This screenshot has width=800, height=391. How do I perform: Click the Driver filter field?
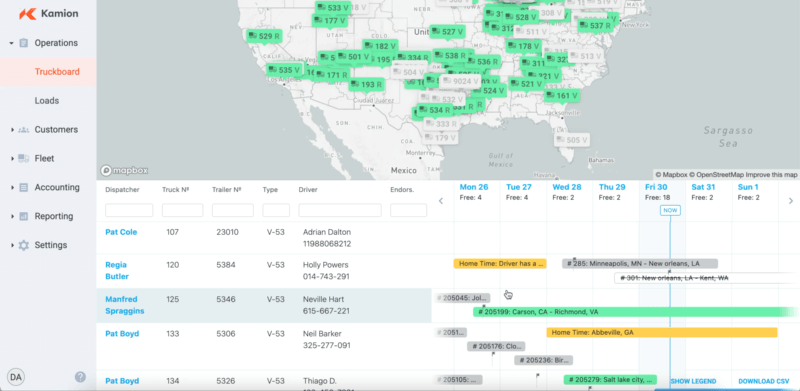340,210
